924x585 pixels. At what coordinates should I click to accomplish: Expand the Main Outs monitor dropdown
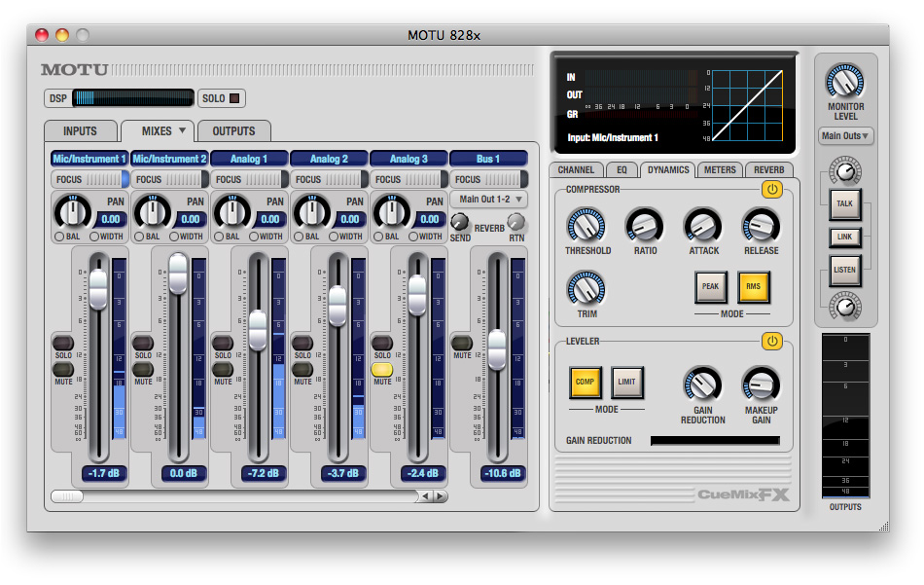tap(845, 136)
